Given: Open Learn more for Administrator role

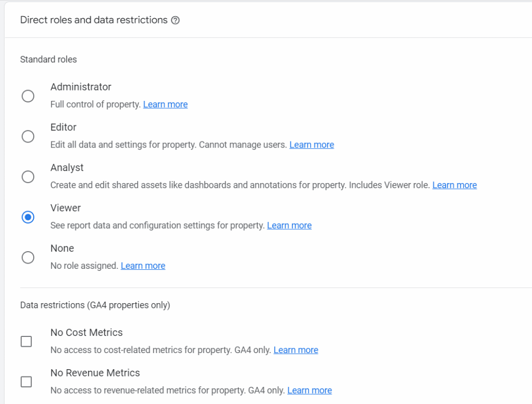Looking at the screenshot, I should 165,104.
